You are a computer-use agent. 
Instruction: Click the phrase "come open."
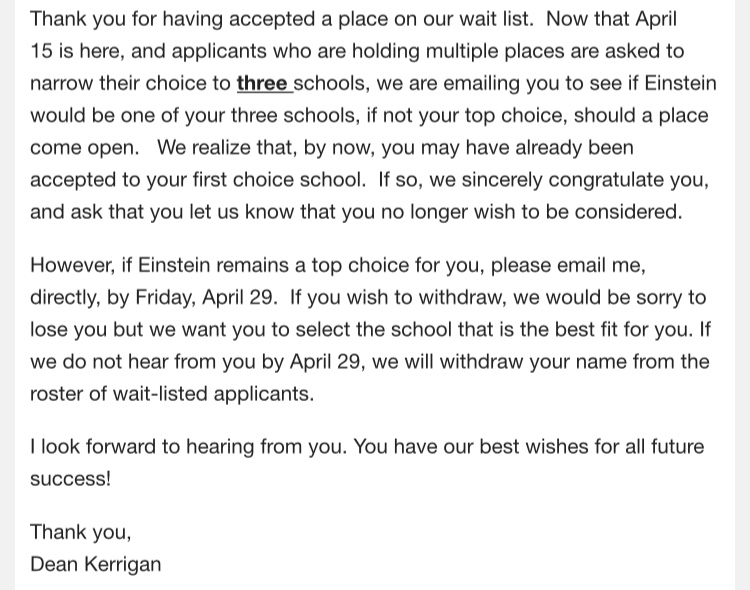tap(85, 148)
